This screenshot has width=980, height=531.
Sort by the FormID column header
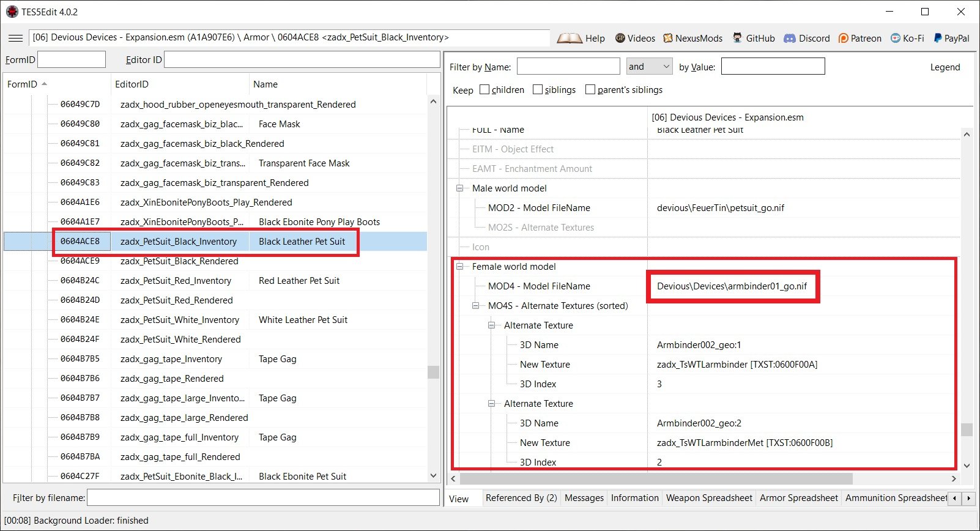click(57, 84)
